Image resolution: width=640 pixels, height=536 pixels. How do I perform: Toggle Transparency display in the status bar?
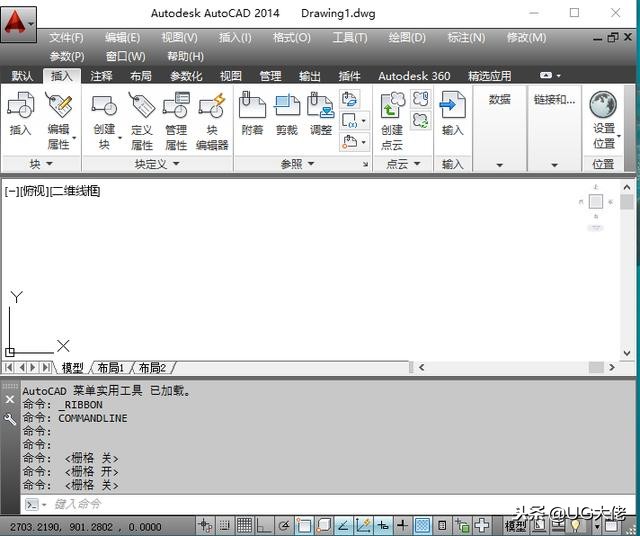422,525
